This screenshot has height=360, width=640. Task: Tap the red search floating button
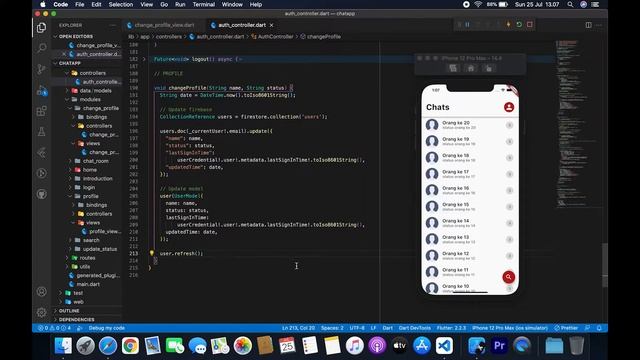[509, 277]
